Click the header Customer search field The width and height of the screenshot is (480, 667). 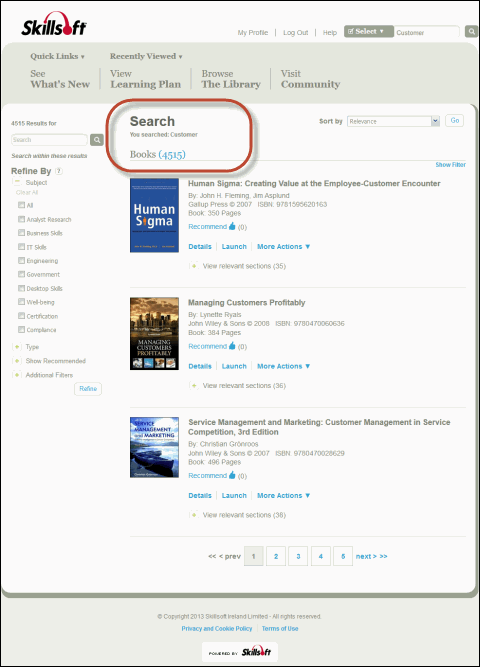pos(427,32)
